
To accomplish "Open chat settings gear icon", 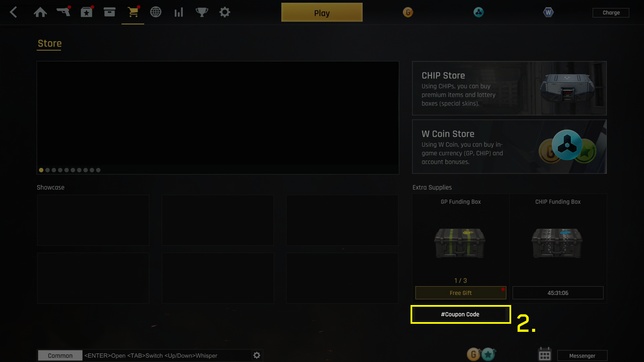I will tap(257, 355).
